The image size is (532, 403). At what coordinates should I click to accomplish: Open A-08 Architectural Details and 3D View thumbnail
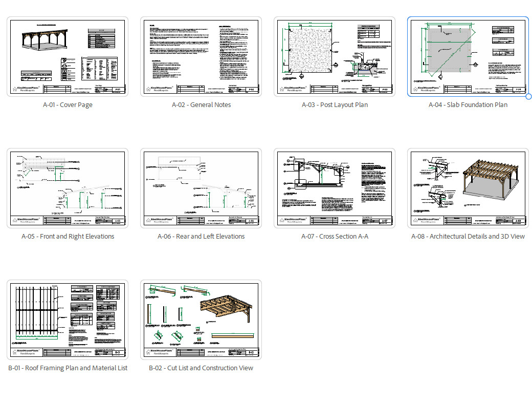pos(468,188)
